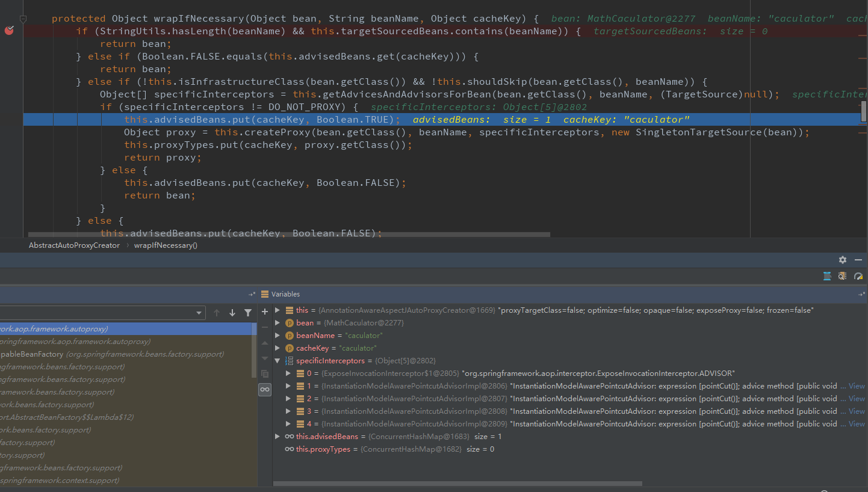Click View link for element 3 @2808
The height and width of the screenshot is (492, 868).
pos(857,411)
